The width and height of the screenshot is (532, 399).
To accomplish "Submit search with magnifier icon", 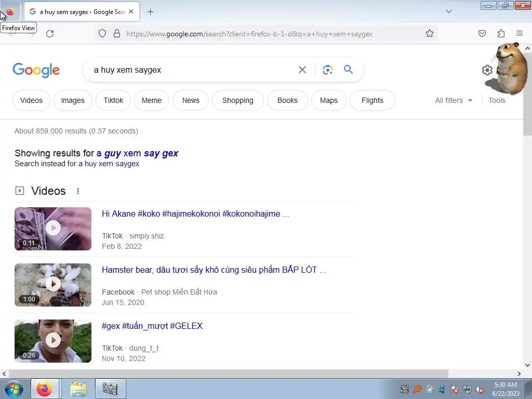I will (348, 70).
